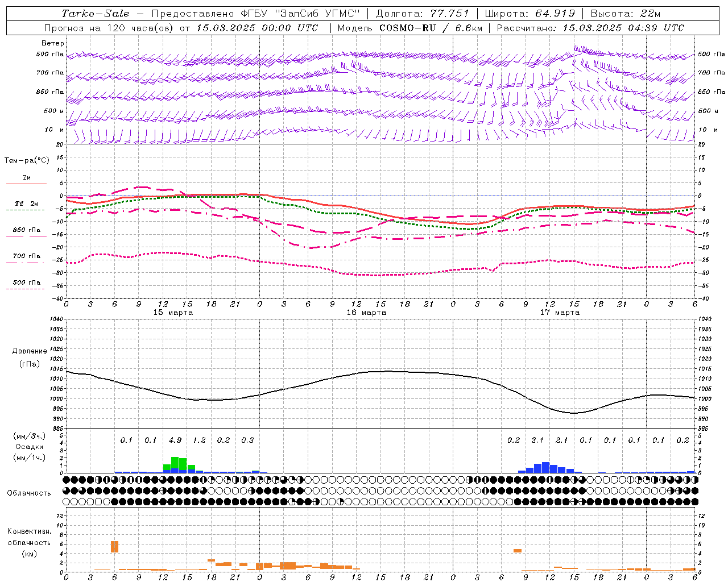This screenshot has height=582, width=728.
Task: Click the '(км)' unit label under convective cloudiness
Action: (29, 554)
